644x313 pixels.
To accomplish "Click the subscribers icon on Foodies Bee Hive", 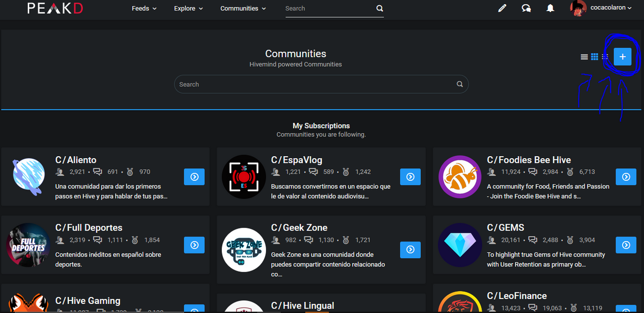I will click(492, 172).
